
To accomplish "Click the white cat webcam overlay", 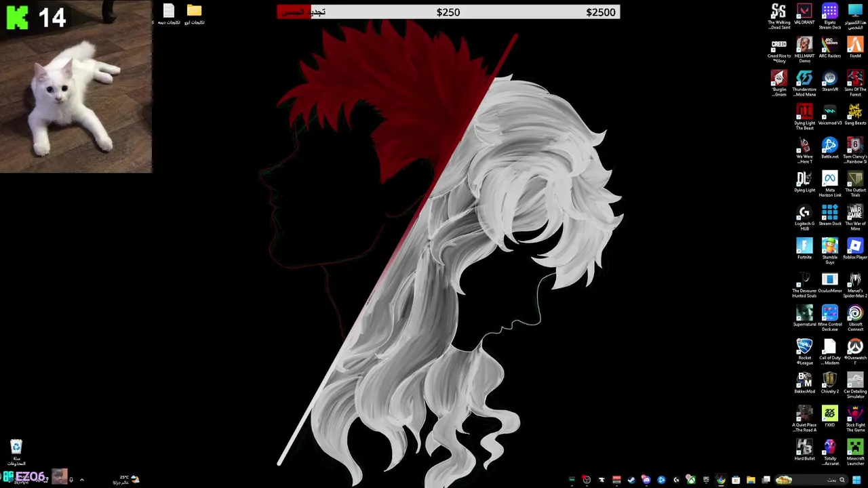I will (x=77, y=87).
